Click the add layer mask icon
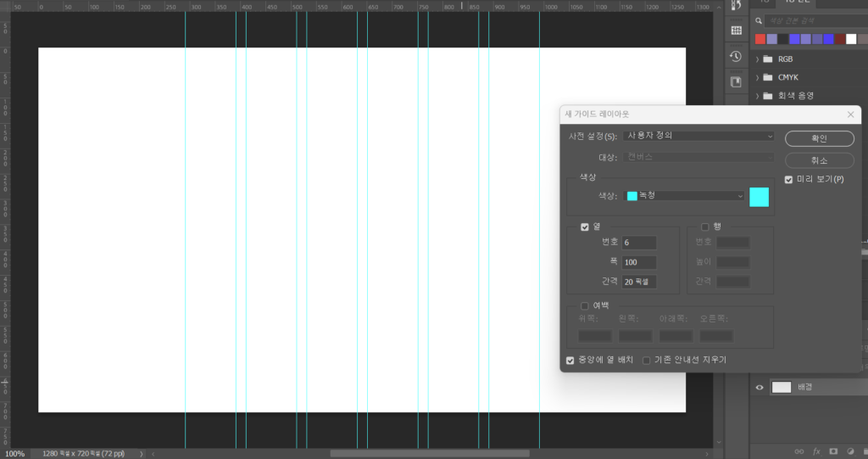Screen dimensions: 868x459 tap(833, 451)
